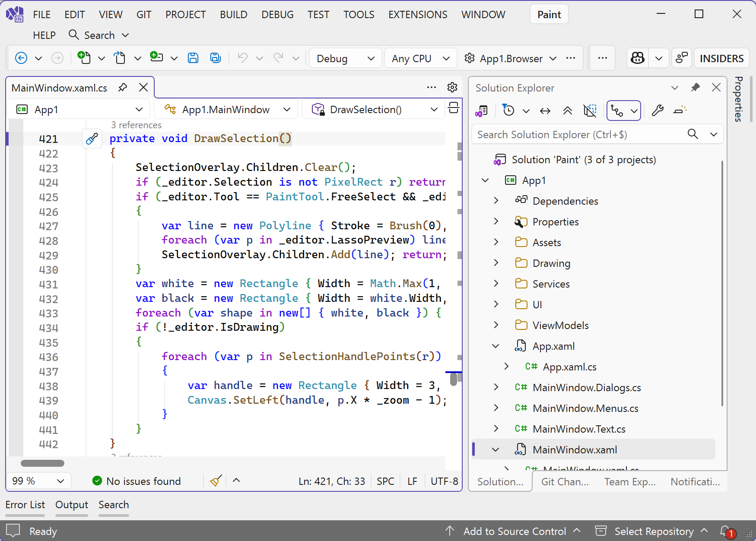This screenshot has height=541, width=756.
Task: Open editor settings gear icon
Action: (x=452, y=87)
